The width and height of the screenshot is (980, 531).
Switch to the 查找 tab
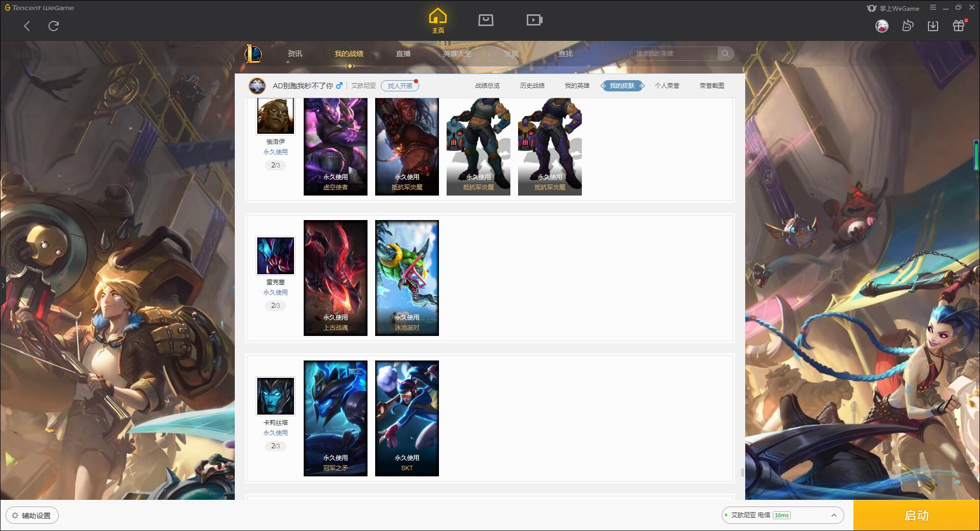pos(566,54)
